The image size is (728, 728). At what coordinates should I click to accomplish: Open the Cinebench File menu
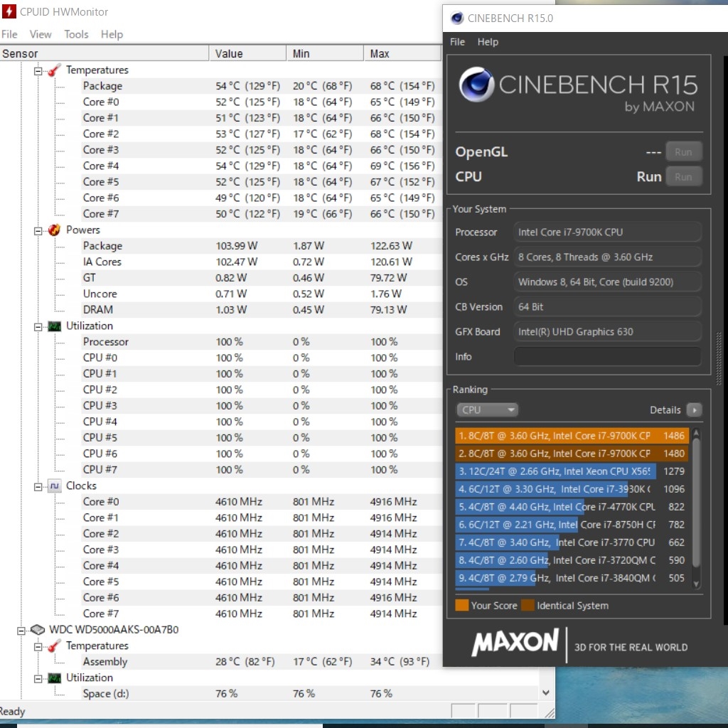click(x=457, y=42)
